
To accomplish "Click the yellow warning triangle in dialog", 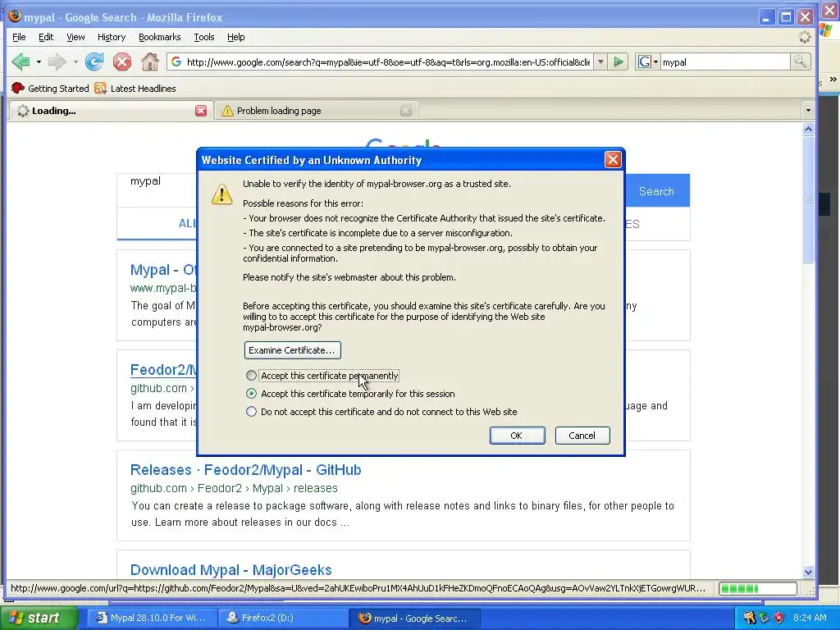I will click(x=221, y=194).
